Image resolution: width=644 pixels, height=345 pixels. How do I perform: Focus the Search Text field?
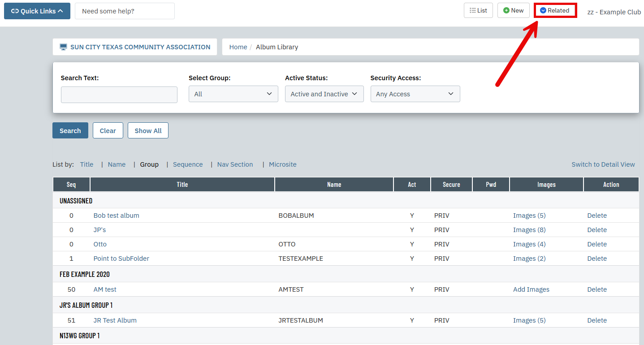119,95
